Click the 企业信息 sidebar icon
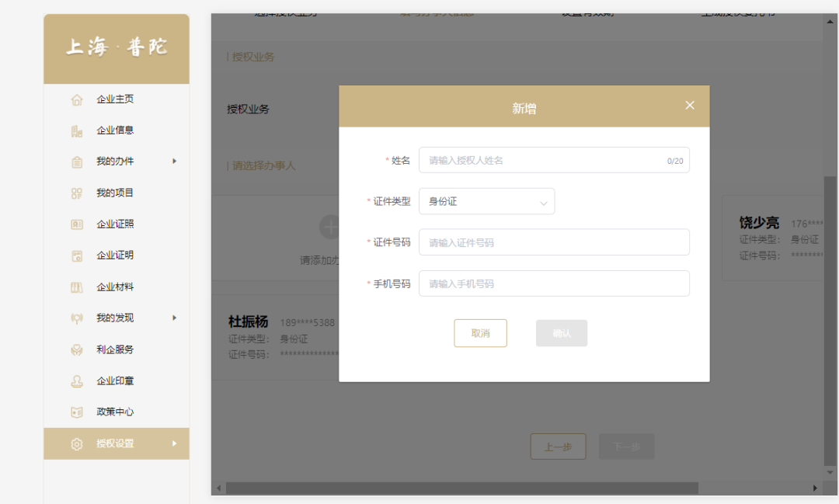 [x=77, y=130]
